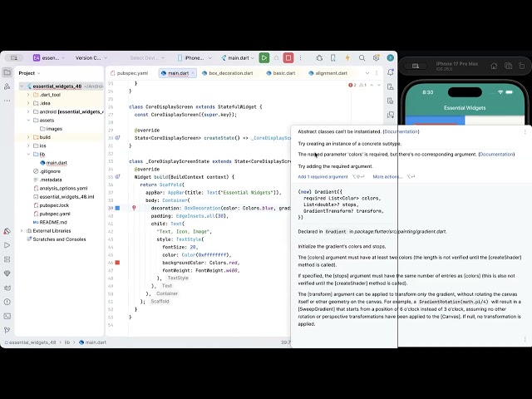Switch to box_decoration.dart tab
This screenshot has width=532, height=399.
click(x=227, y=73)
